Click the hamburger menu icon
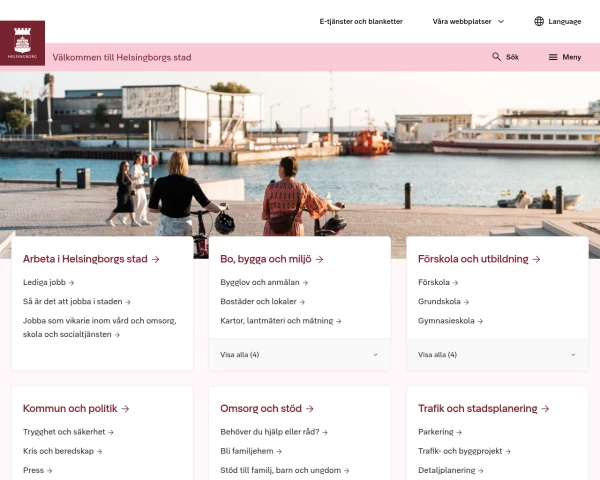The image size is (600, 480). [553, 57]
